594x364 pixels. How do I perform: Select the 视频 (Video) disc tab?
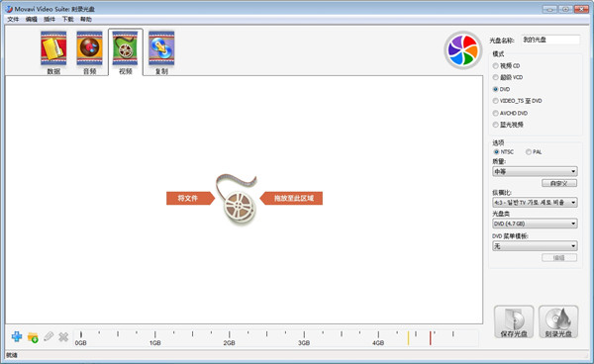(126, 52)
